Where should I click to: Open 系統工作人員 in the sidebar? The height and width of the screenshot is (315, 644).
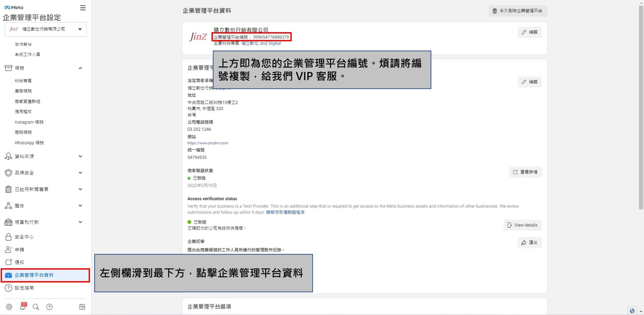pos(27,54)
